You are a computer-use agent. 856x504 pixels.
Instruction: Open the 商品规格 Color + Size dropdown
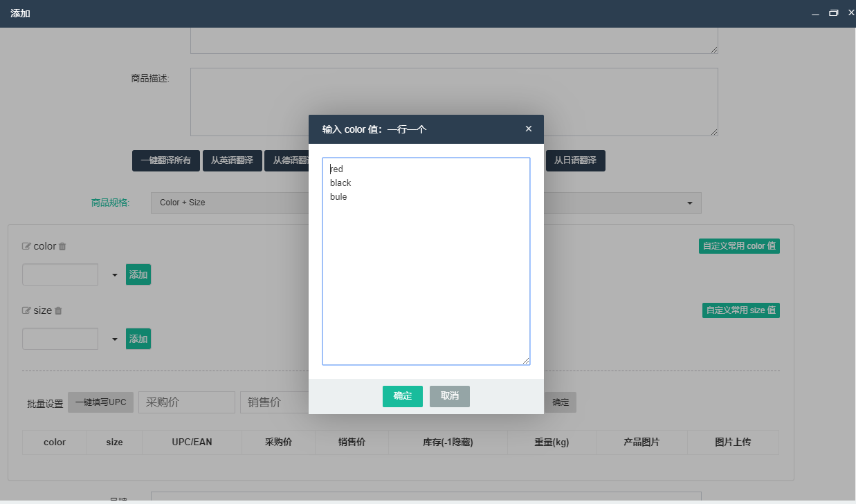point(426,203)
